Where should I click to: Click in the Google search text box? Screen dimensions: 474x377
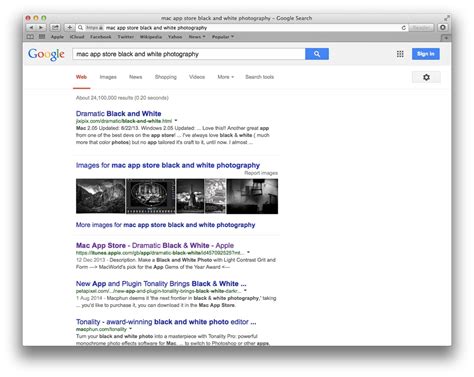(189, 54)
